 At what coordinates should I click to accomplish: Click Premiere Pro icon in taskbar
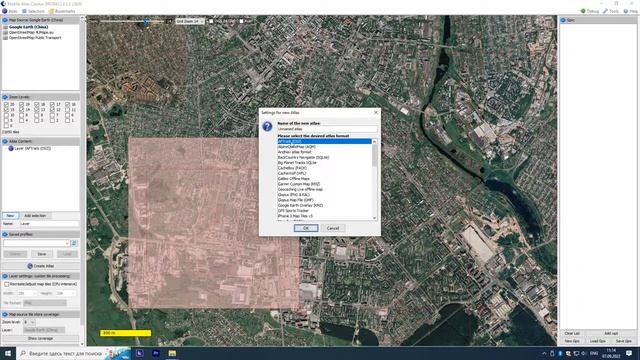pyautogui.click(x=156, y=353)
